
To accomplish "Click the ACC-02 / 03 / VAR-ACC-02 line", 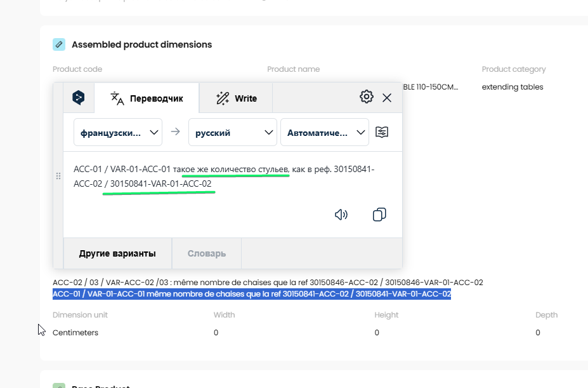I will tap(268, 283).
